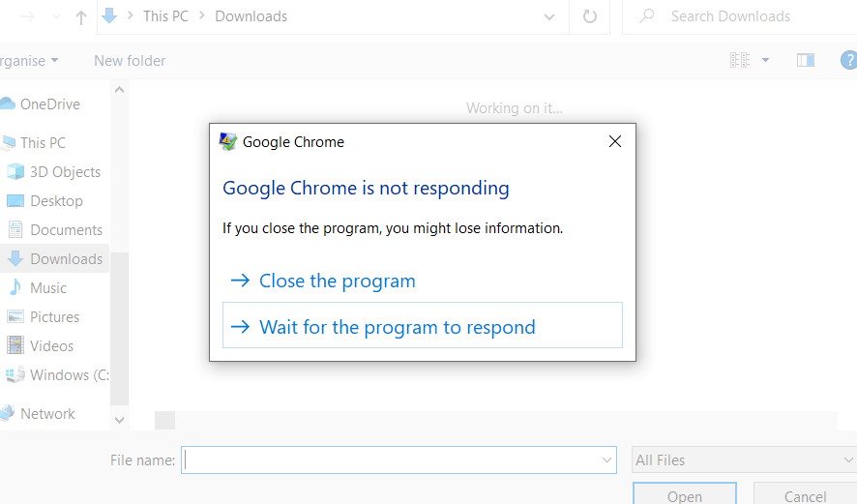Click New folder button
The image size is (857, 504).
(x=130, y=61)
